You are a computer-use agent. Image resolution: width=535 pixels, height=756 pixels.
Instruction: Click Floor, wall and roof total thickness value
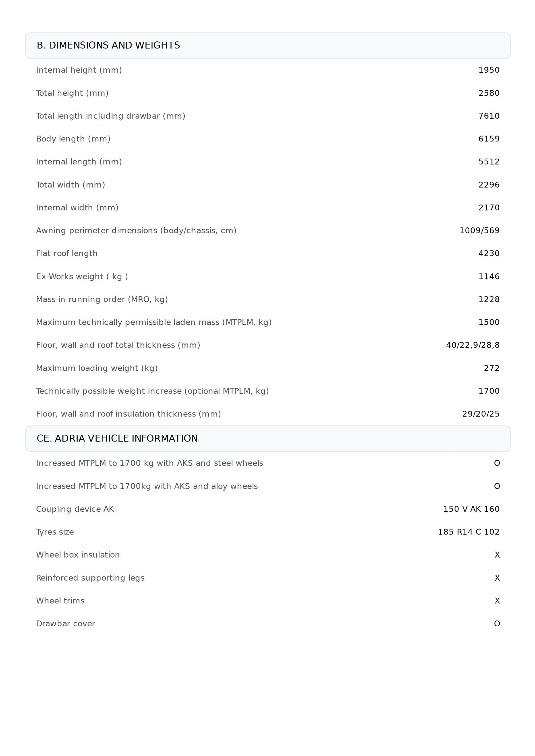473,345
